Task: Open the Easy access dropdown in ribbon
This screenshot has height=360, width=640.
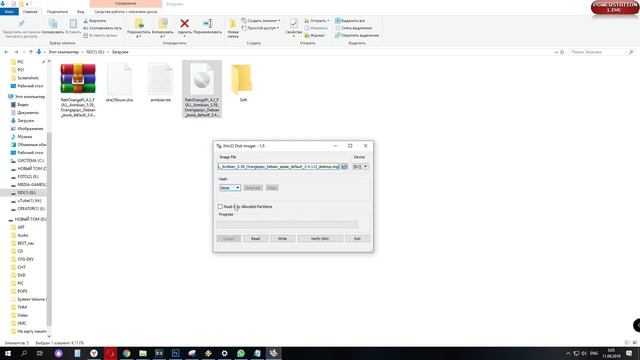Action: click(x=260, y=28)
